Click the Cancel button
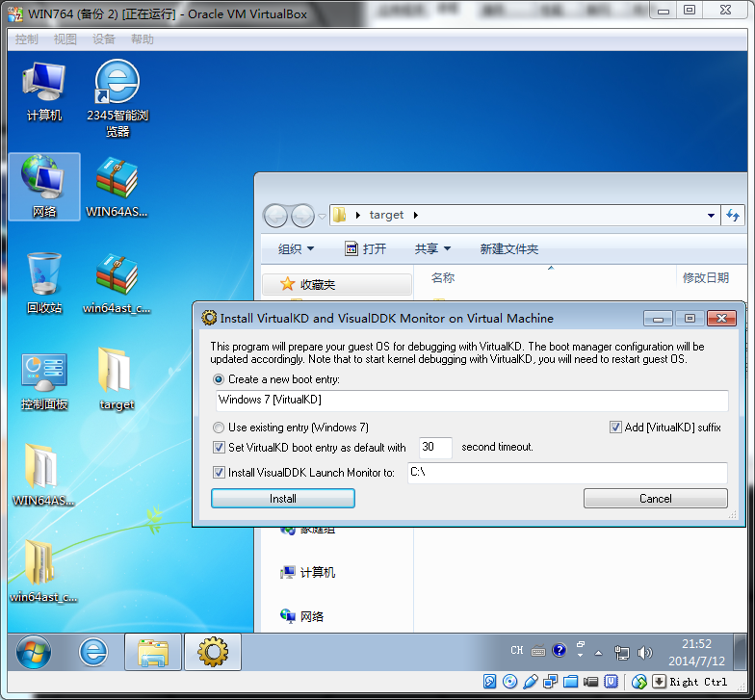This screenshot has width=755, height=700. pyautogui.click(x=655, y=499)
